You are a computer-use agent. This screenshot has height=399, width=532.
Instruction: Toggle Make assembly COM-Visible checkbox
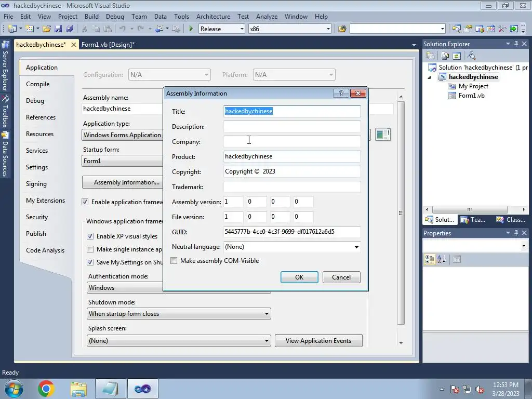[x=174, y=261]
